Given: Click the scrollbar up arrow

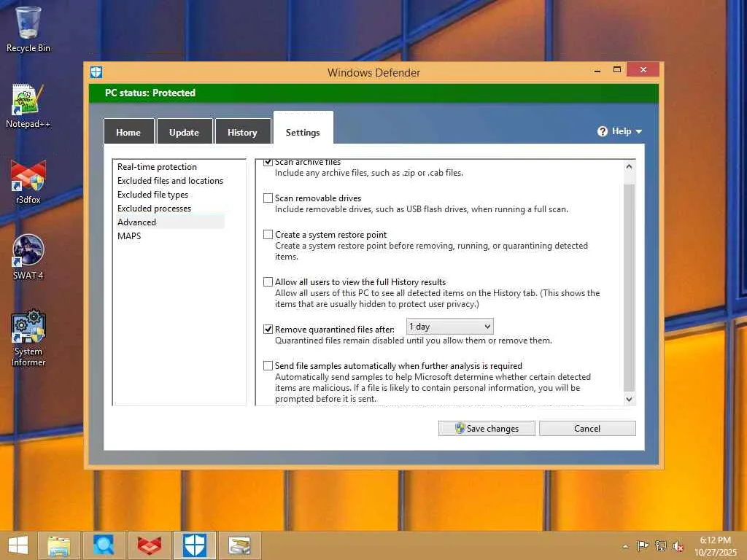Looking at the screenshot, I should pos(629,167).
